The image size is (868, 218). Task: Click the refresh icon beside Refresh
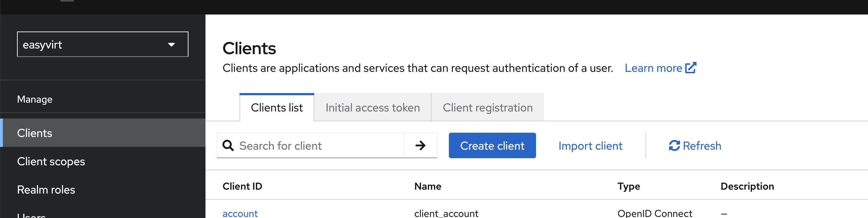pyautogui.click(x=674, y=145)
